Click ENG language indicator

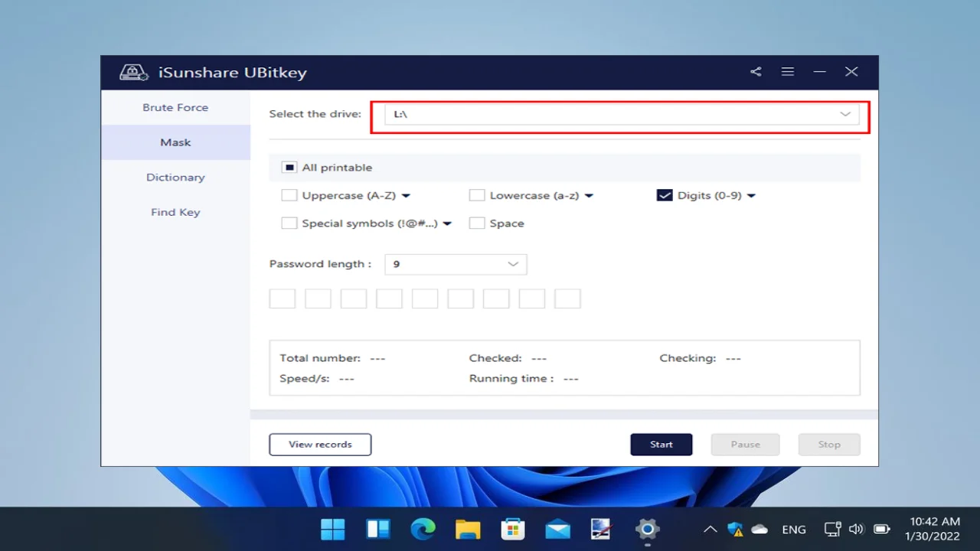(x=794, y=530)
